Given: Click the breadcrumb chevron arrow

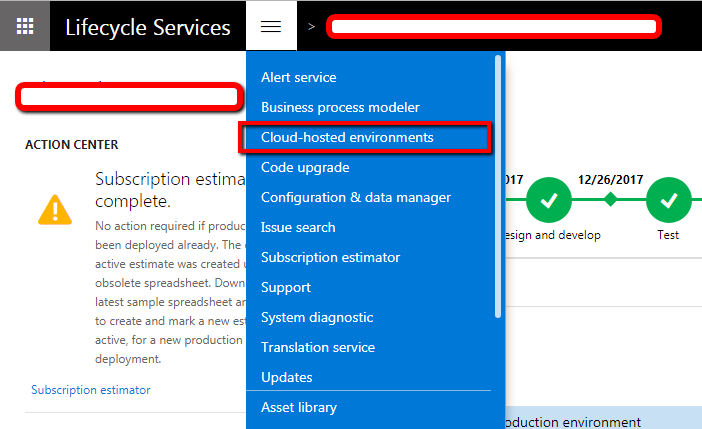Looking at the screenshot, I should (311, 26).
